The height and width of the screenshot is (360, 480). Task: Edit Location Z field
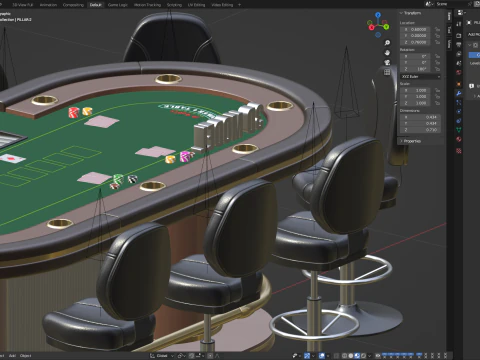[416, 42]
